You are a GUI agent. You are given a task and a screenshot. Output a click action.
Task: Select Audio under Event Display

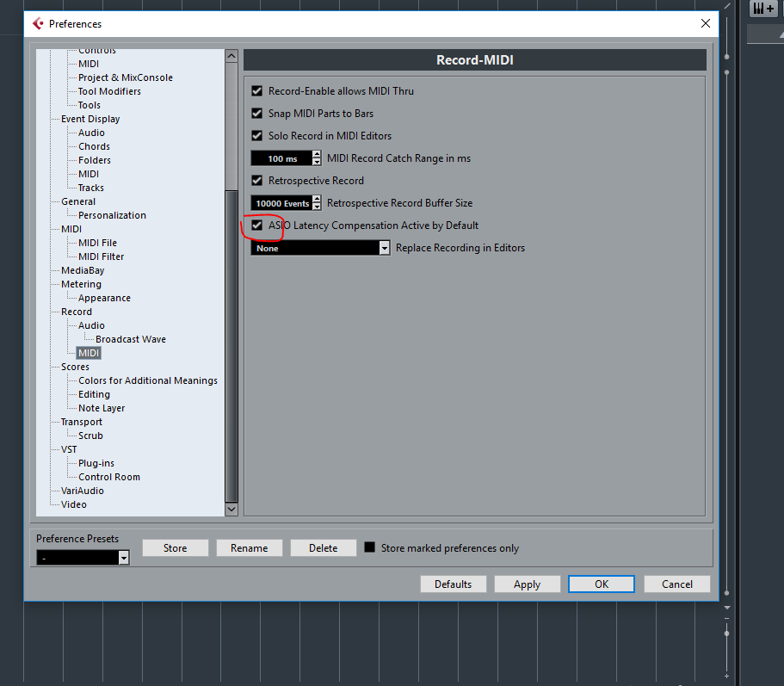(91, 133)
